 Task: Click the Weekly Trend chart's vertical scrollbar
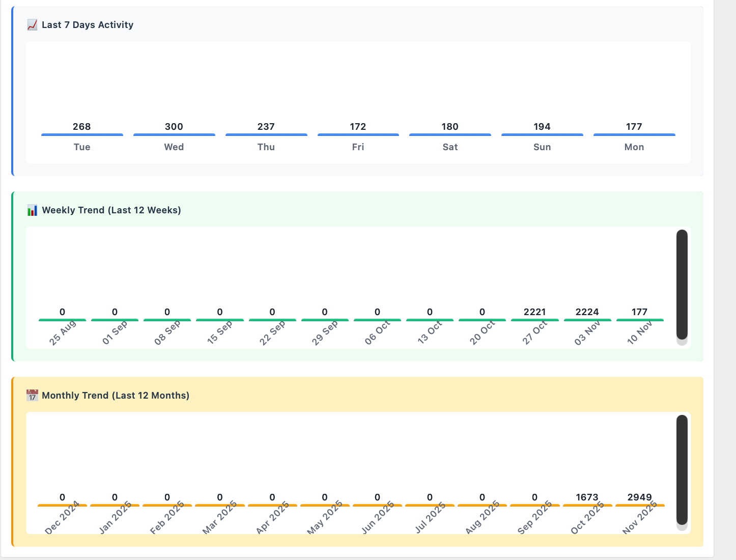coord(682,284)
